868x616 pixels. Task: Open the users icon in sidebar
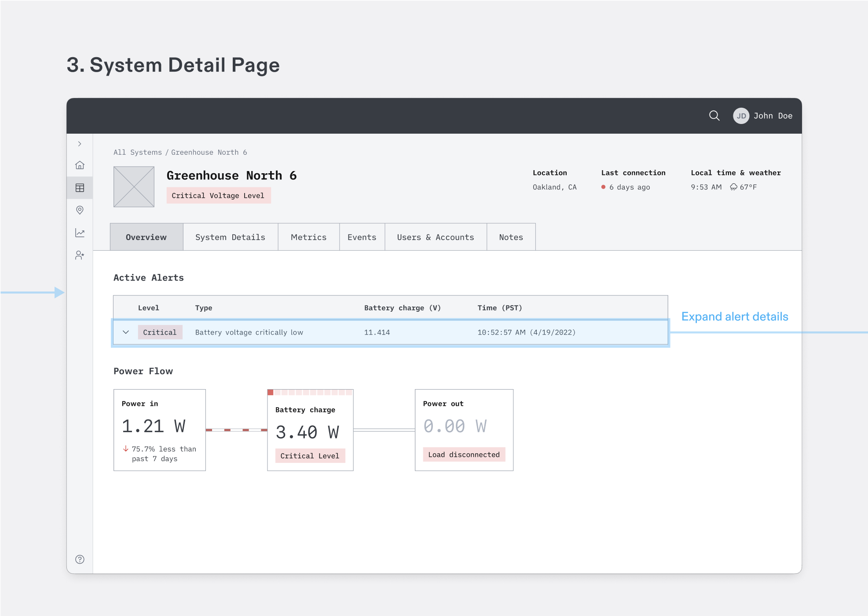pos(80,255)
